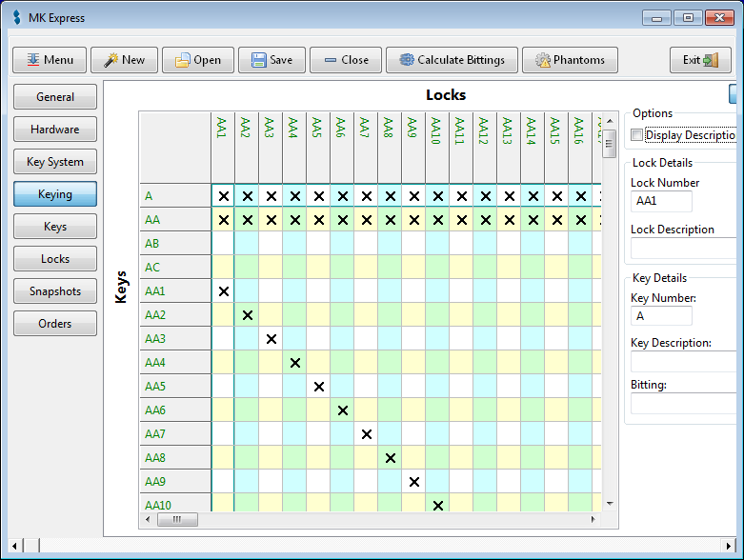
Task: Select lock column AA12 header
Action: pos(486,148)
